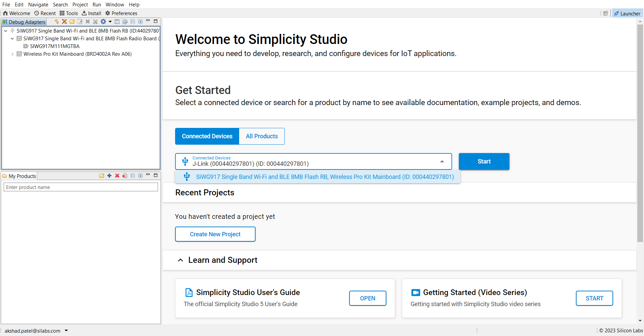Viewport: 644px width, 336px height.
Task: Select the SiWG917 Radio Board tree item
Action: 91,39
